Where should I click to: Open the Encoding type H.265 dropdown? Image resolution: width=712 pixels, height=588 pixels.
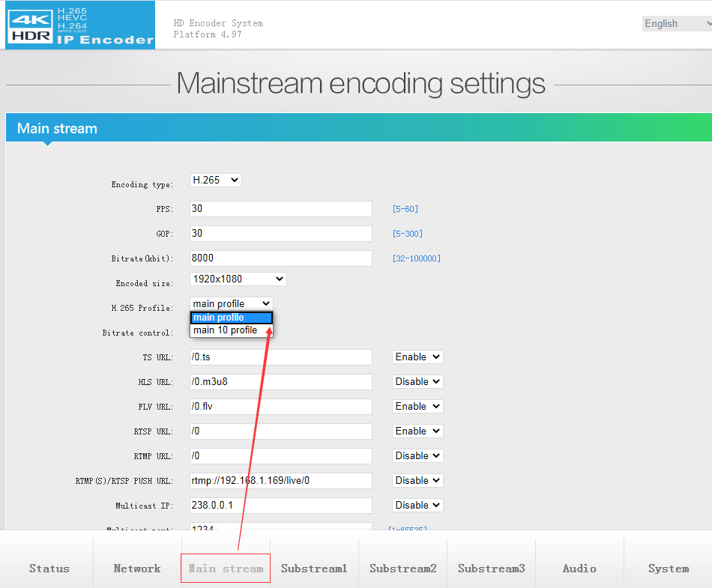click(x=216, y=180)
